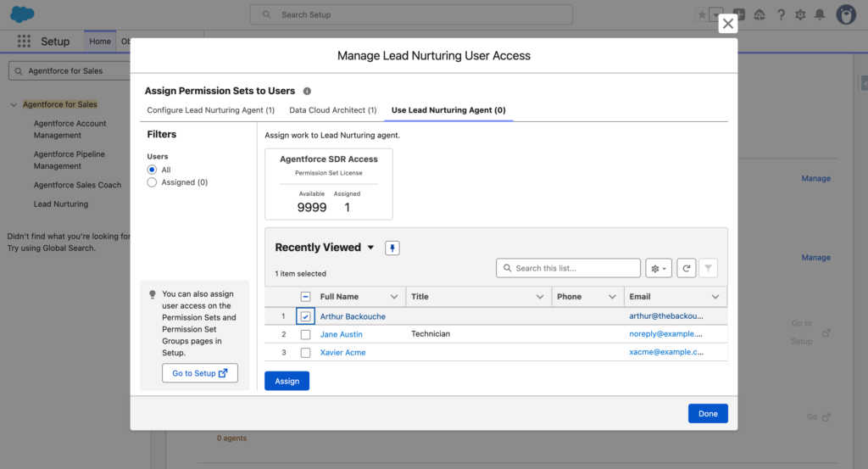This screenshot has width=868, height=469.
Task: Switch to Data Cloud Architect tab
Action: point(332,110)
